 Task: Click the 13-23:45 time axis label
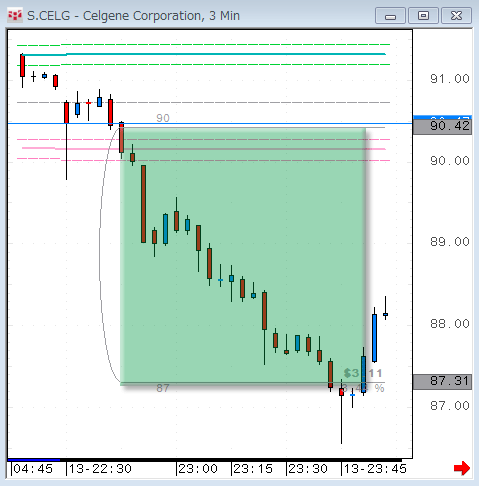coord(375,469)
